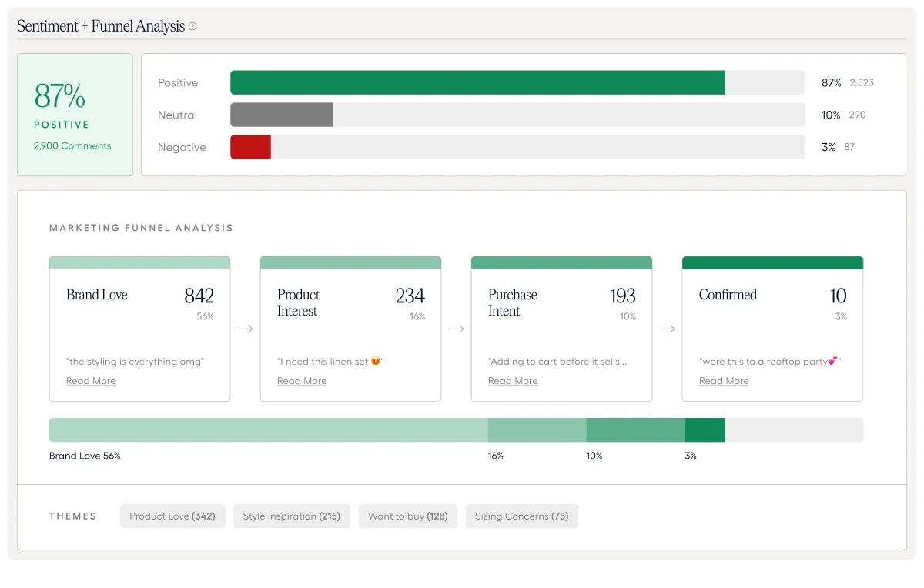The height and width of the screenshot is (588, 924).
Task: Click the 842 Brand Love count
Action: pyautogui.click(x=199, y=296)
